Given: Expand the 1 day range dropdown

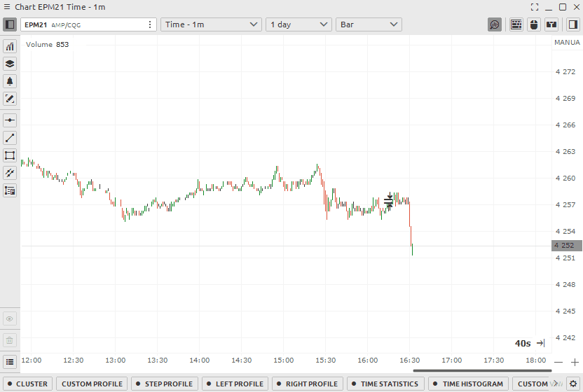Looking at the screenshot, I should click(299, 24).
